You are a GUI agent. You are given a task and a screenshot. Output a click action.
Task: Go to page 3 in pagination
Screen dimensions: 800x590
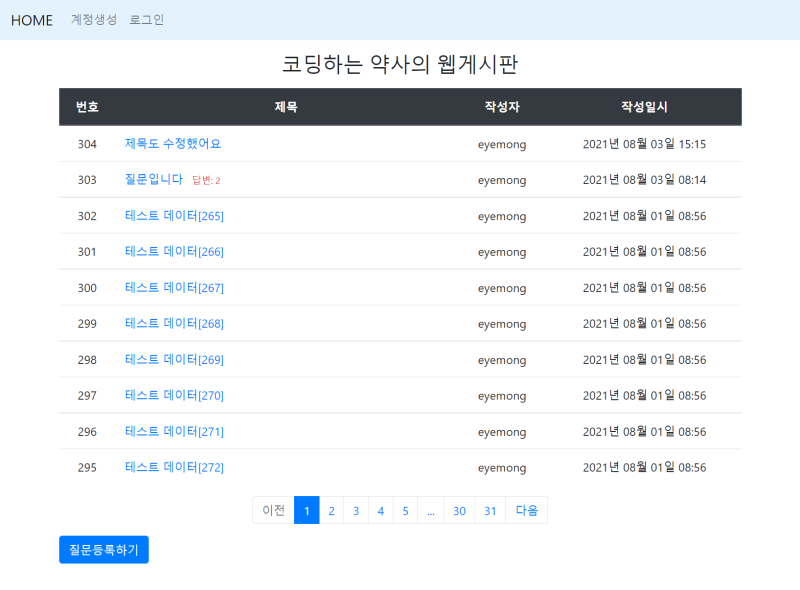click(356, 510)
